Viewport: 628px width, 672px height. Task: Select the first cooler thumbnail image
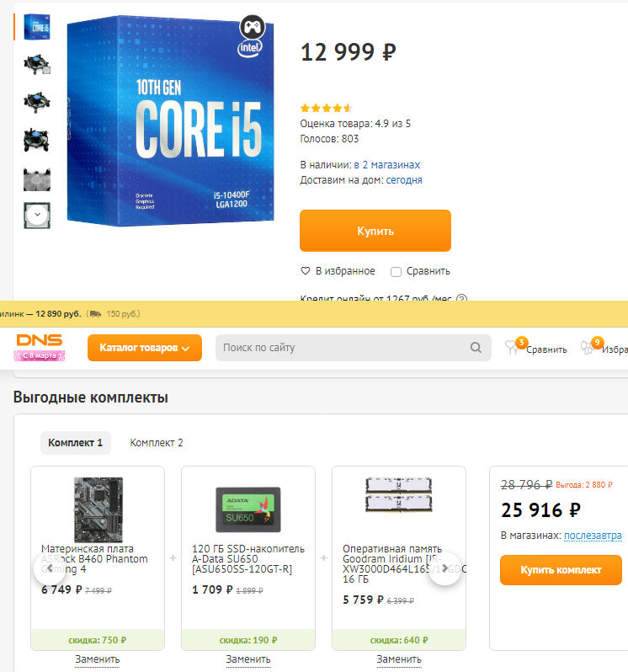pos(37,64)
